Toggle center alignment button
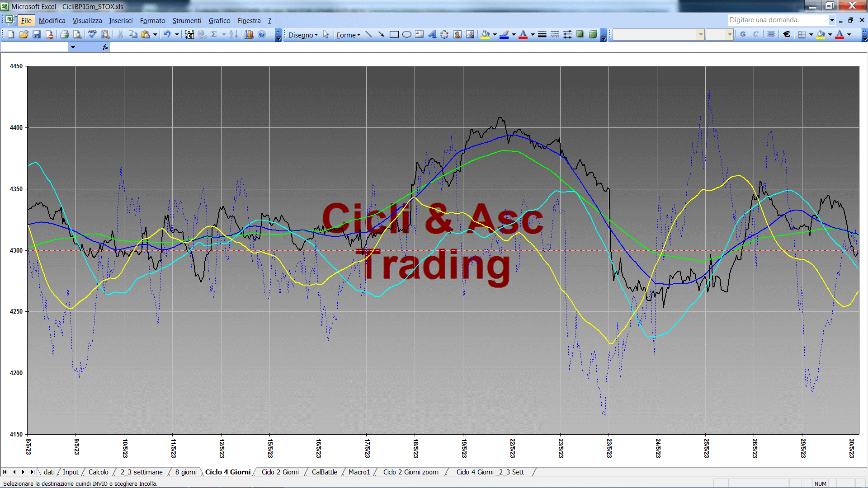Viewport: 868px width, 488px height. tap(771, 34)
